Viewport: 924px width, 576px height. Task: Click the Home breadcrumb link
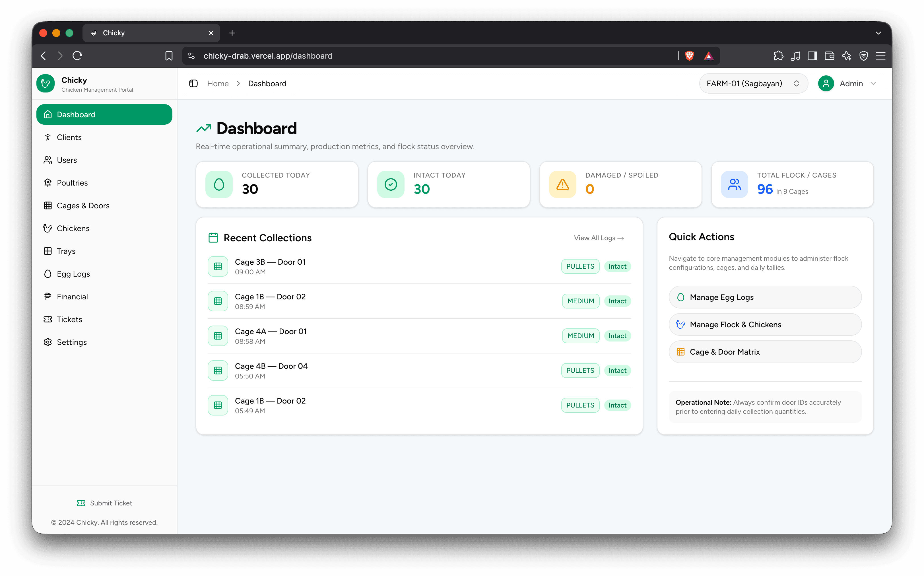tap(218, 83)
